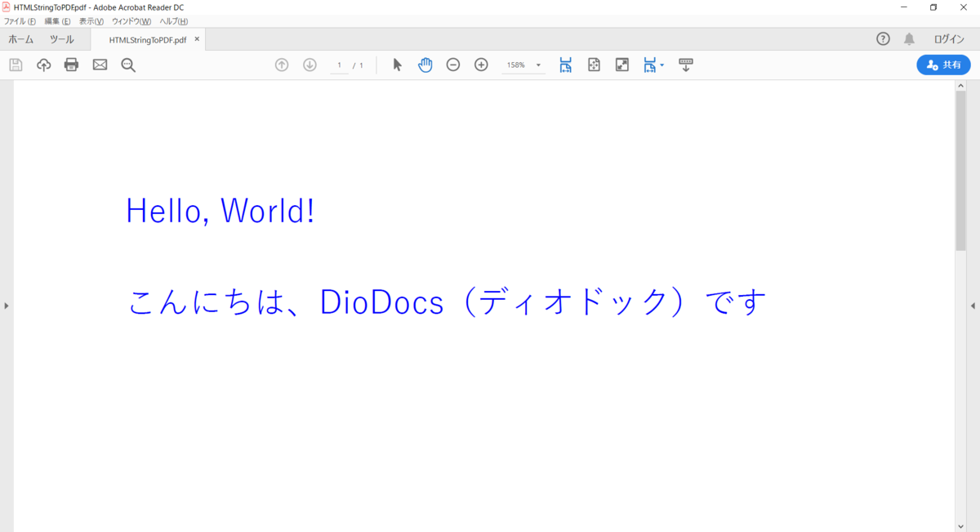Click the blue 共有 share button

(x=943, y=65)
